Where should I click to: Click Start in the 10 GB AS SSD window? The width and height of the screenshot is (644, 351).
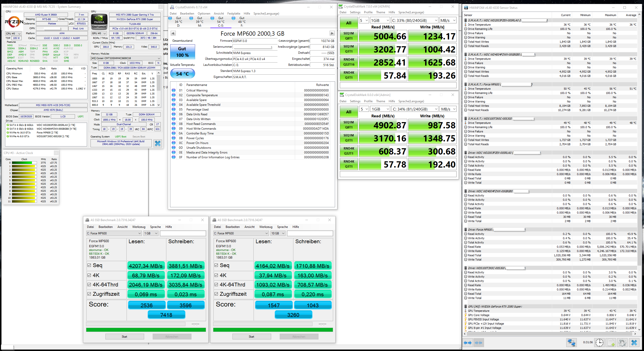252,337
